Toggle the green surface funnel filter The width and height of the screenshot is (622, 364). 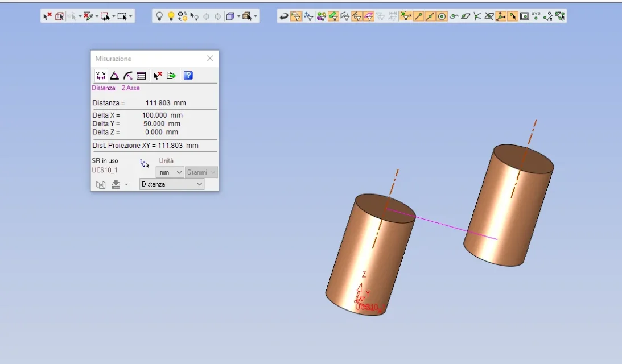click(333, 16)
